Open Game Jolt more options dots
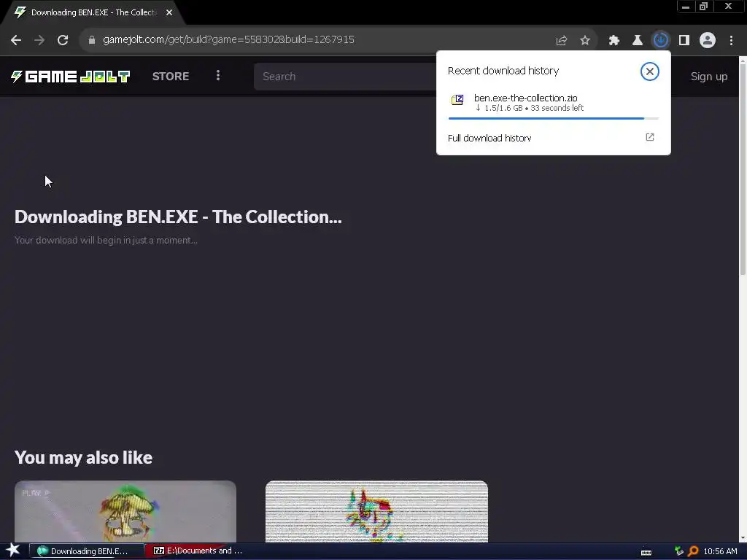Screen dimensions: 747x560 tap(218, 76)
